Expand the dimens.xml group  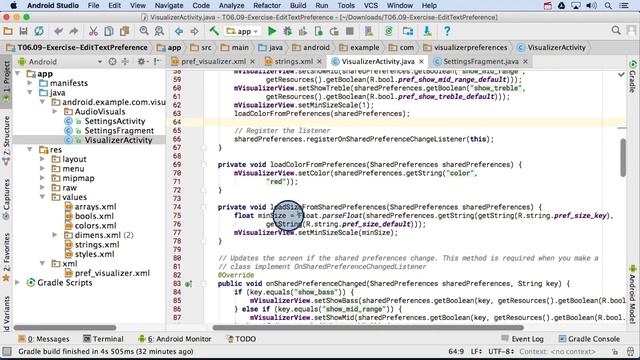[x=55, y=235]
